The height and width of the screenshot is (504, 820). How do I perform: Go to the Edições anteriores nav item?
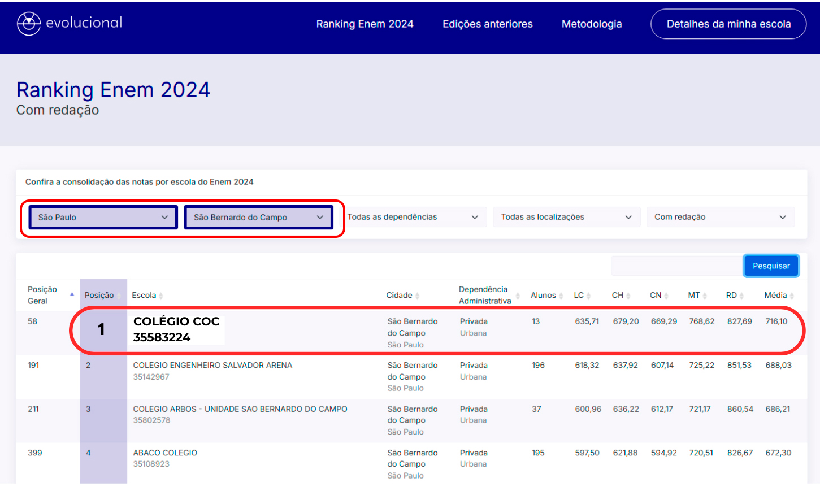(x=488, y=24)
